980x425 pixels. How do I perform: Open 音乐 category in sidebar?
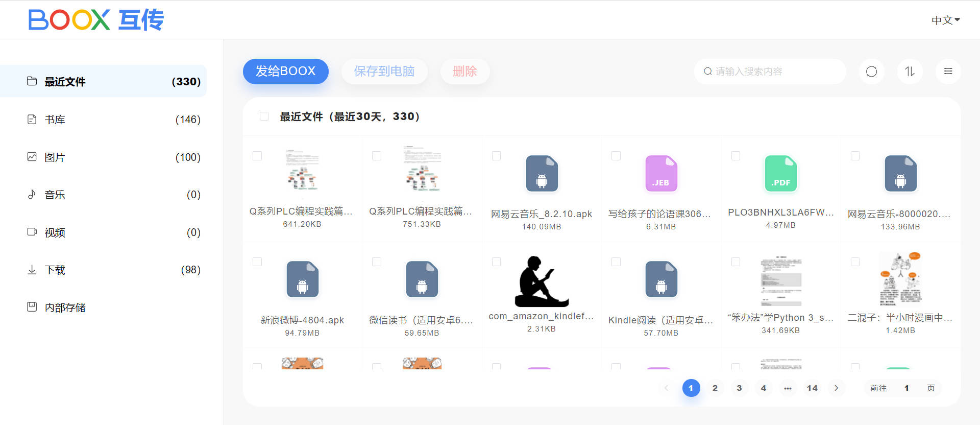pos(103,194)
